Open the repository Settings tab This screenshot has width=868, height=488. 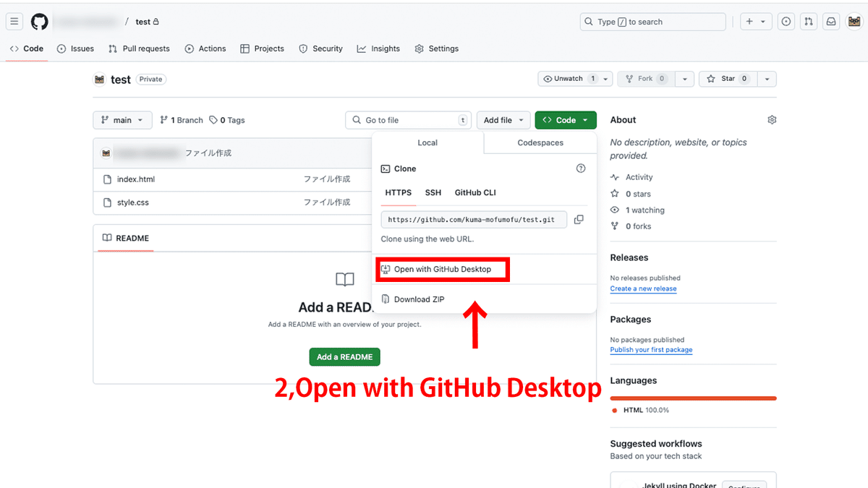click(x=437, y=48)
